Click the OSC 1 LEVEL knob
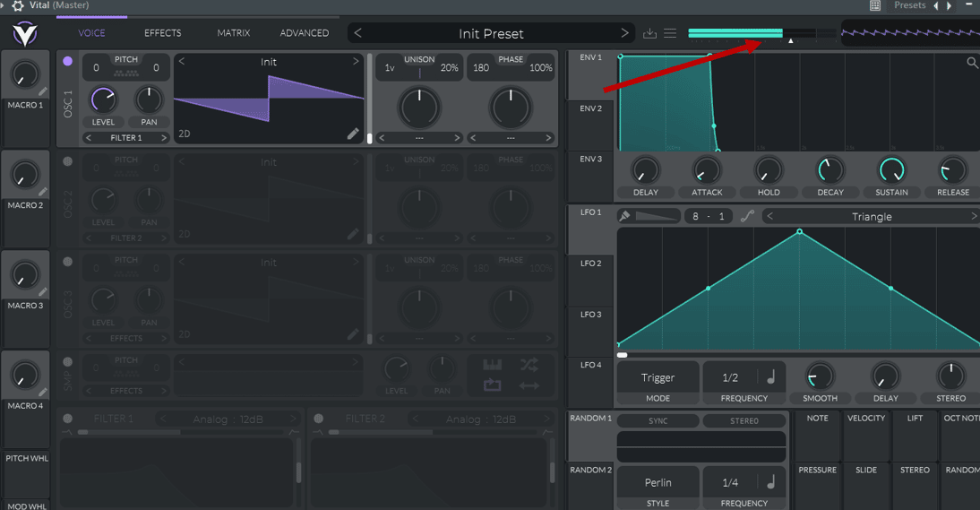Screen dimensions: 980x510 click(104, 100)
